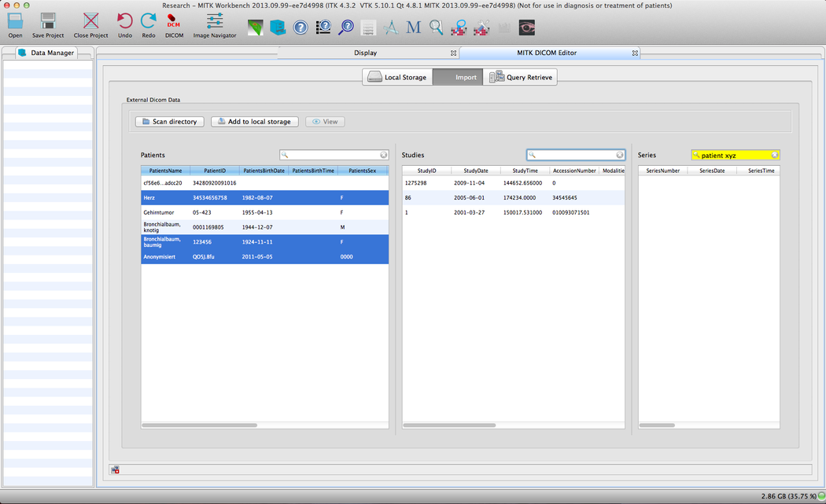
Task: Open the DICOM plugin from toolbar
Action: [174, 22]
